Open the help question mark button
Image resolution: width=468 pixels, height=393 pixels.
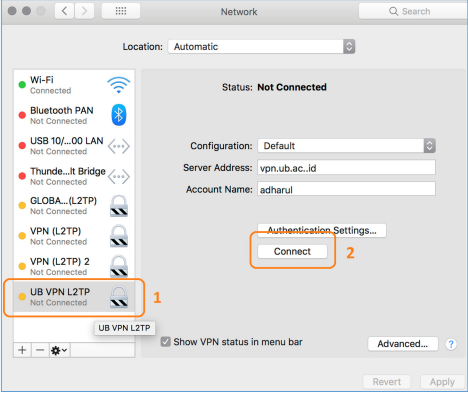click(451, 344)
